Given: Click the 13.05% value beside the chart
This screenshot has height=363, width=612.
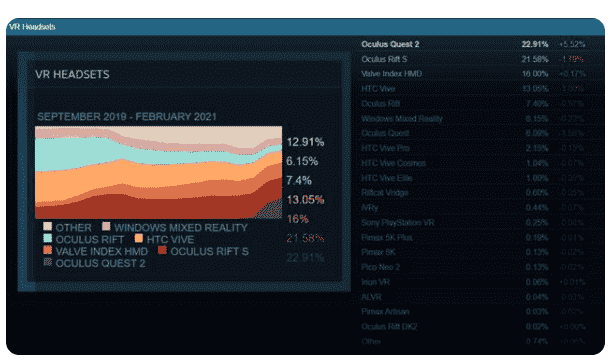Looking at the screenshot, I should pos(305,199).
